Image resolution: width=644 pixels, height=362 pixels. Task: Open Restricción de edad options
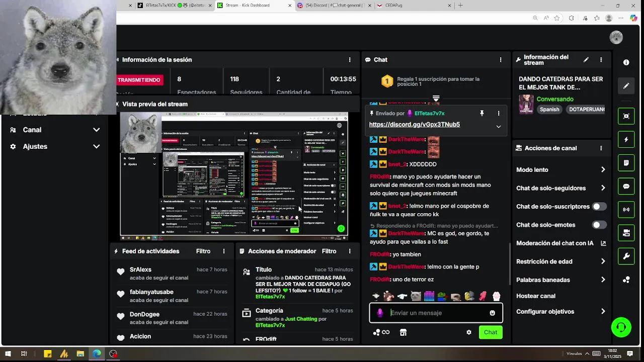pos(561,261)
